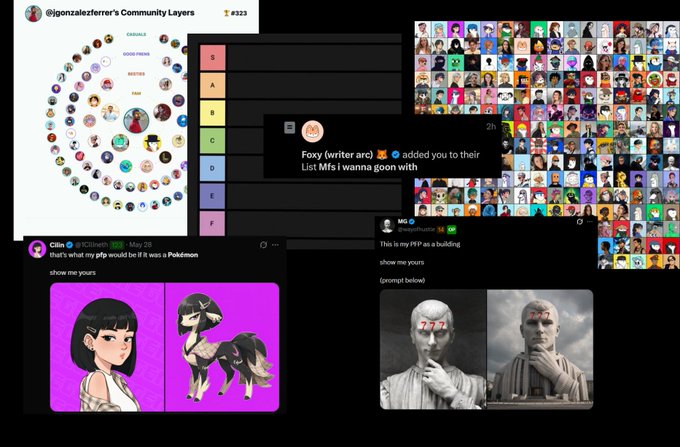Image resolution: width=680 pixels, height=447 pixels.
Task: Open the anime girl portrait in Cilin's tweet
Action: pos(107,347)
